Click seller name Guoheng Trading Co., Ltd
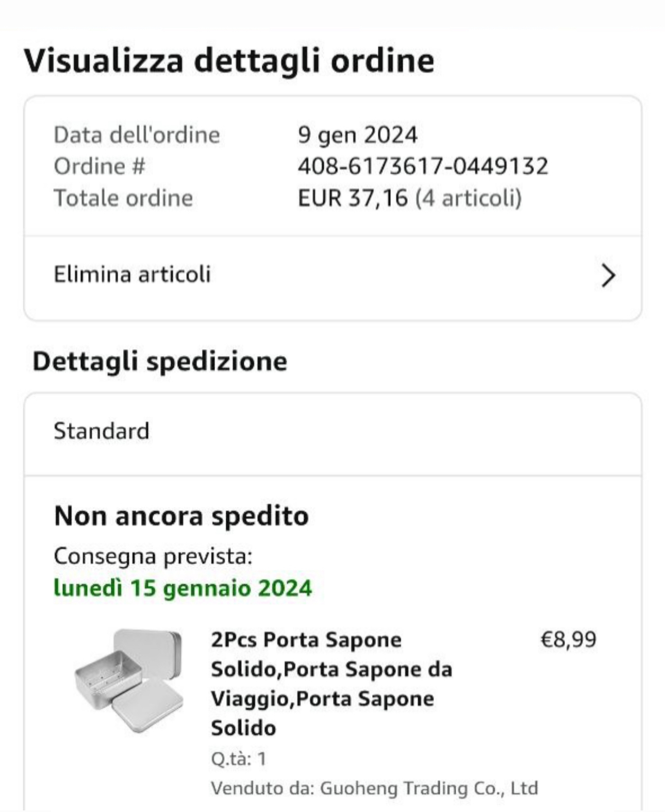Image resolution: width=665 pixels, height=812 pixels. click(x=429, y=788)
